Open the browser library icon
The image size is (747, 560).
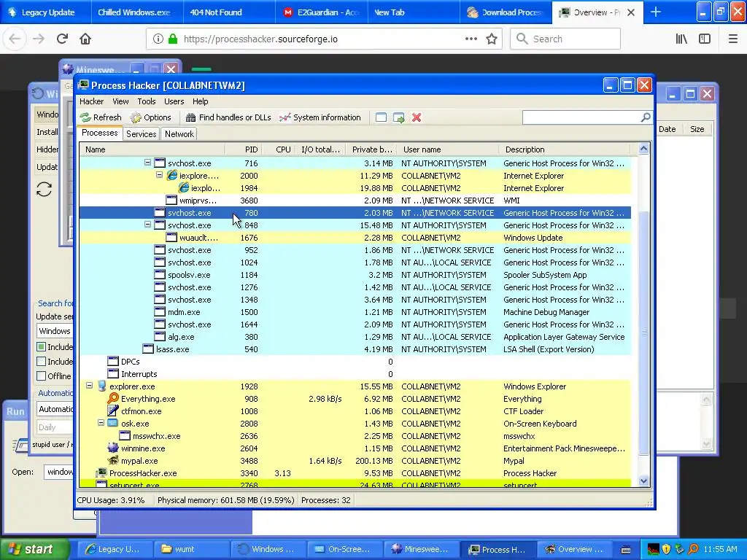pyautogui.click(x=681, y=39)
